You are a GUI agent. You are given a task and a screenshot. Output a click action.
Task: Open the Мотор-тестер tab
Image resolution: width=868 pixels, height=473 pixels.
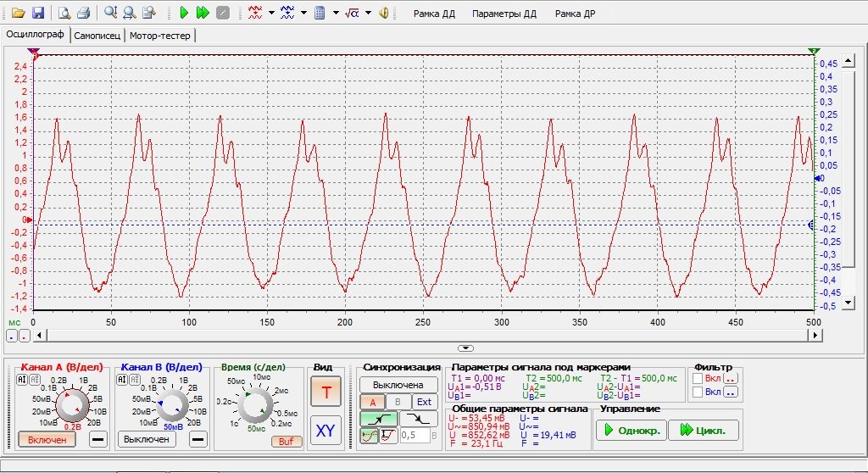(x=160, y=36)
